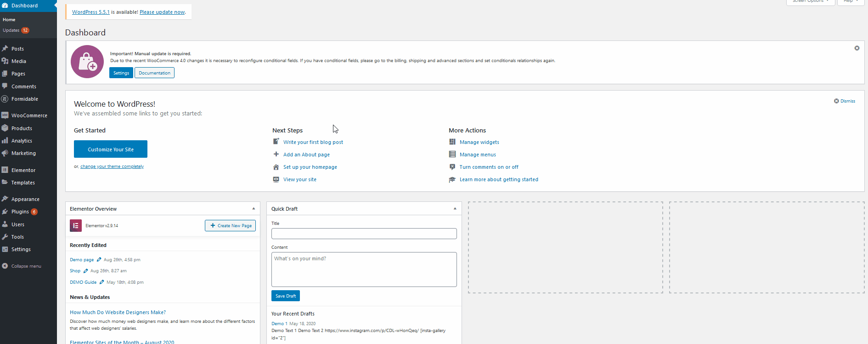Click the homepage house icon in Next Steps
This screenshot has width=868, height=344.
coord(276,167)
